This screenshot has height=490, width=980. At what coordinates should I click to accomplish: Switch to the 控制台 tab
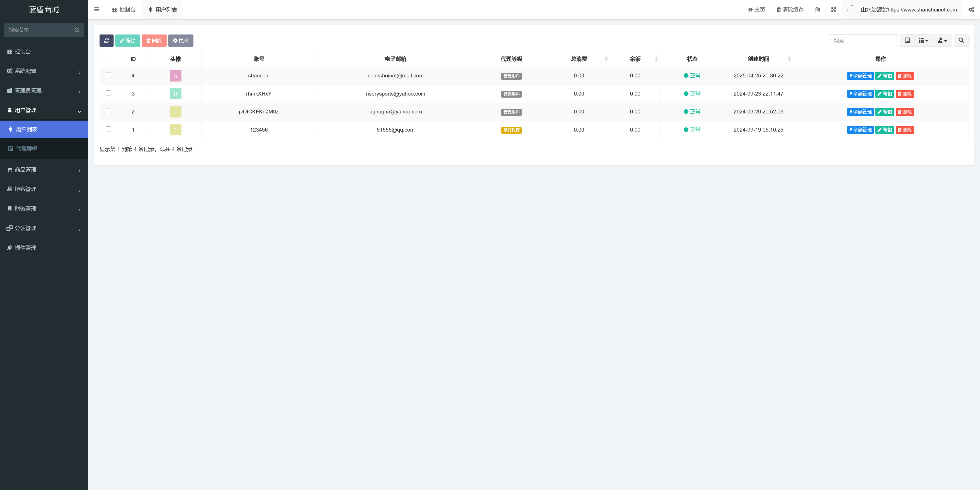tap(123, 9)
